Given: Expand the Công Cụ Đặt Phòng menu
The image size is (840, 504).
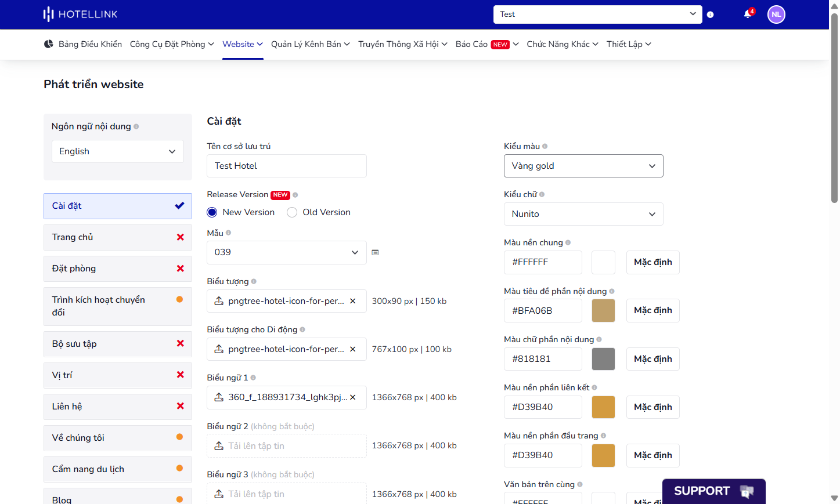Looking at the screenshot, I should point(172,44).
